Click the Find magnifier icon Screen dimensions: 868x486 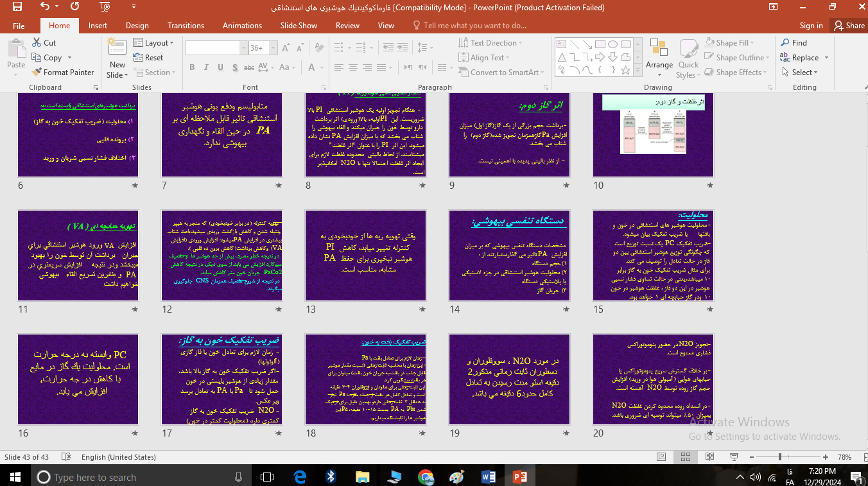[785, 43]
